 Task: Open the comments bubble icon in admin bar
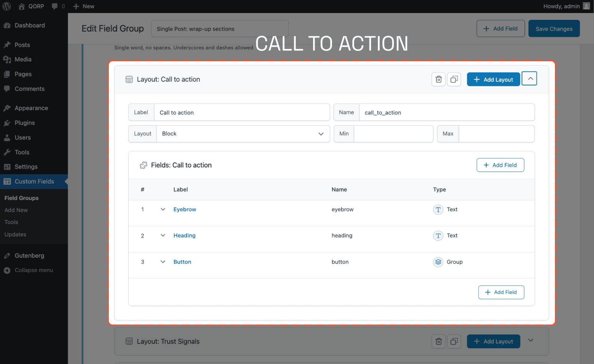pos(55,6)
